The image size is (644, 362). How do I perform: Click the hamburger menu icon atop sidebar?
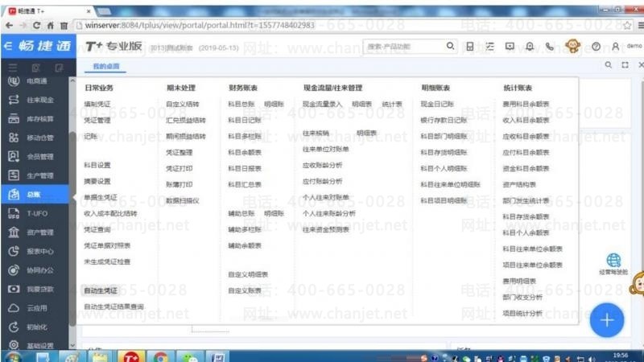pyautogui.click(x=13, y=68)
